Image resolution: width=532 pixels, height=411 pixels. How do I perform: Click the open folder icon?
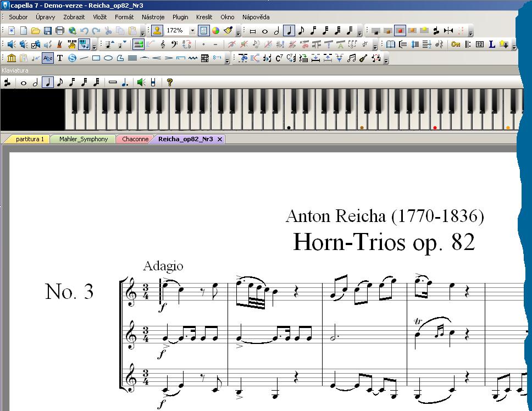36,31
